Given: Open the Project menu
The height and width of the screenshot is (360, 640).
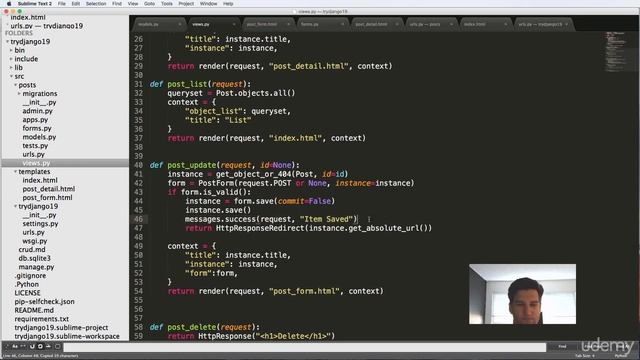Looking at the screenshot, I should [186, 4].
